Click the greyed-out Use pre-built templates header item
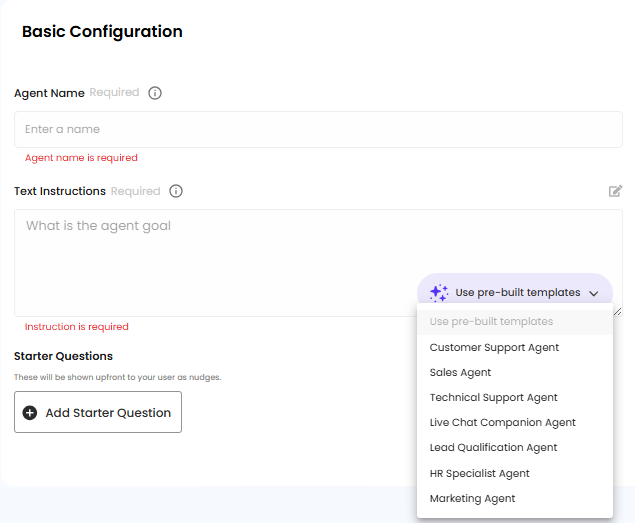 [491, 322]
